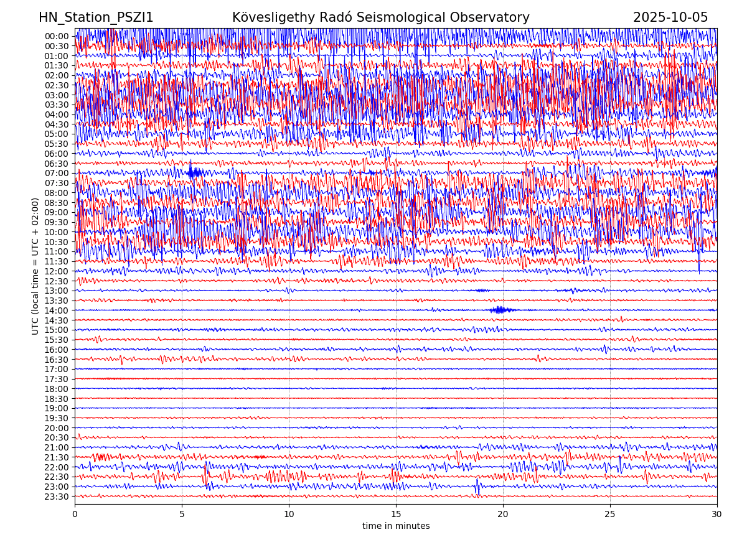
Task: Select the 14:00 row label
Action: point(56,310)
